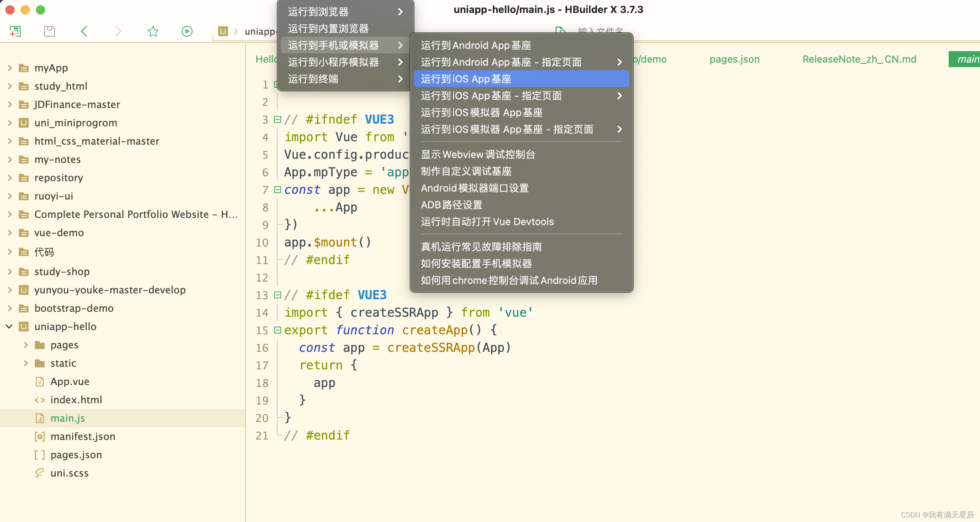Open 运行到Android App基座 - 指定页面 submenu

click(521, 62)
